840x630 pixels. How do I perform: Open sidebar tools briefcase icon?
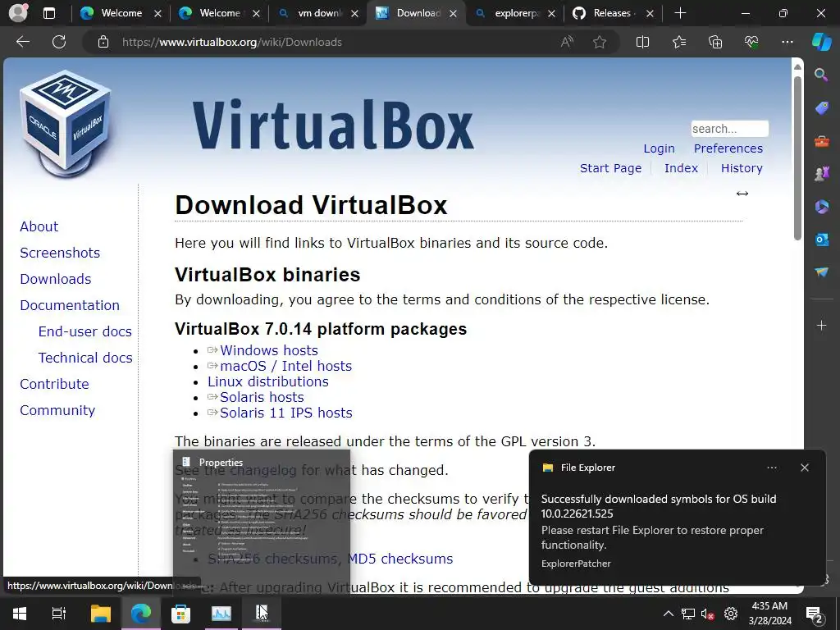821,141
